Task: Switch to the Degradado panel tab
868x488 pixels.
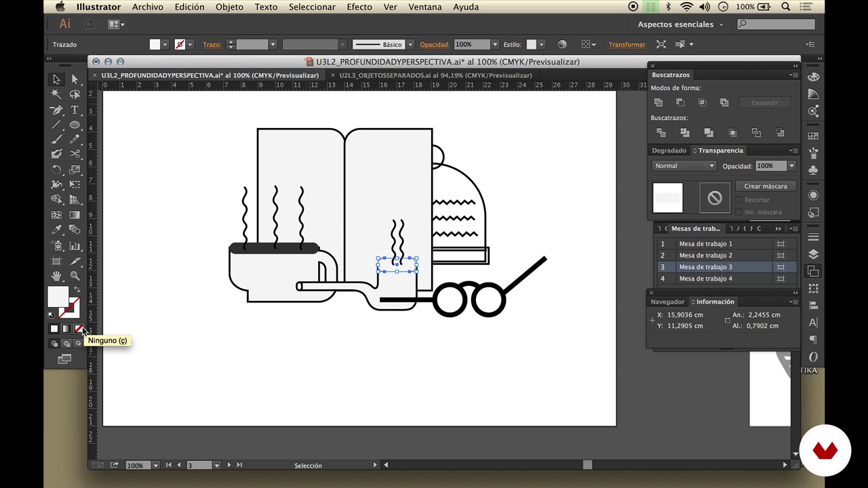Action: [669, 150]
